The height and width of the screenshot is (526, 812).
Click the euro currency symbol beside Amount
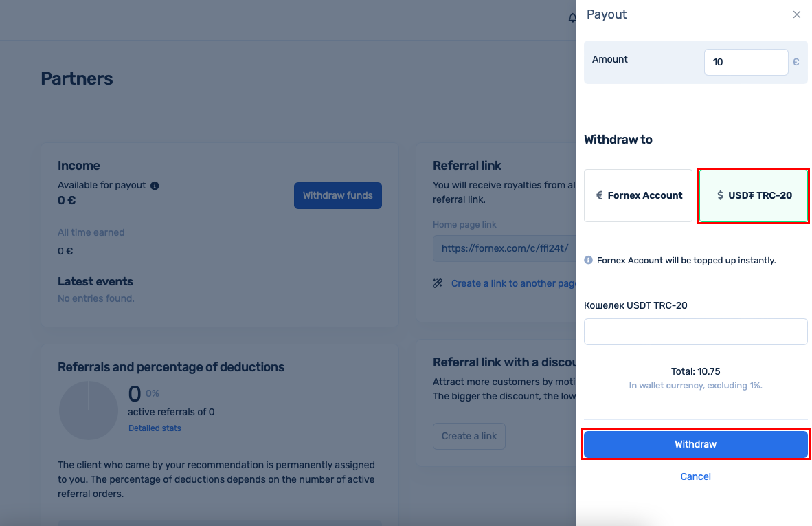click(796, 62)
